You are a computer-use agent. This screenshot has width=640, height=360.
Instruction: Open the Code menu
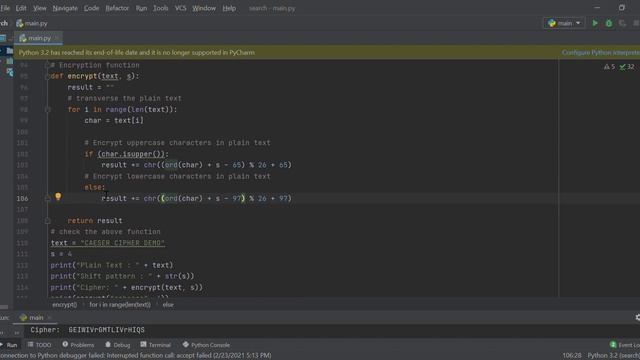click(91, 8)
